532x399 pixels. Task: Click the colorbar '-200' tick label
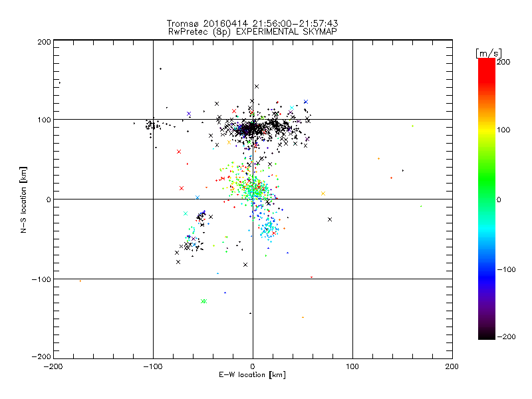pyautogui.click(x=506, y=336)
